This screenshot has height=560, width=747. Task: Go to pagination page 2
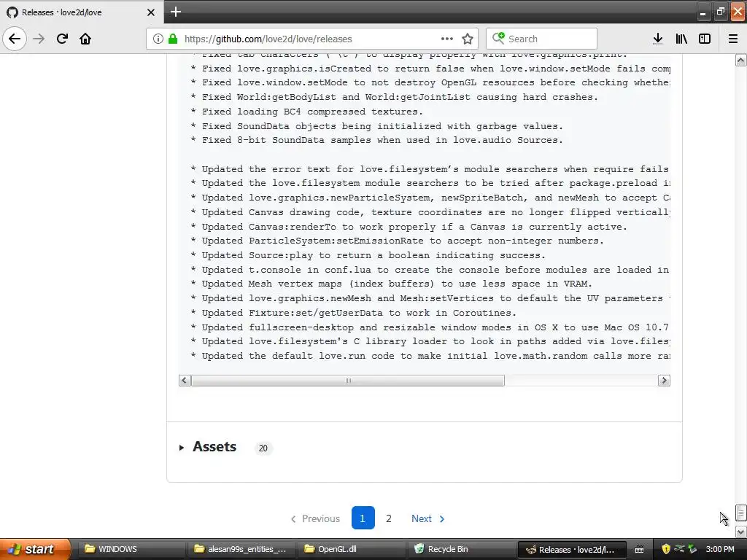point(389,518)
